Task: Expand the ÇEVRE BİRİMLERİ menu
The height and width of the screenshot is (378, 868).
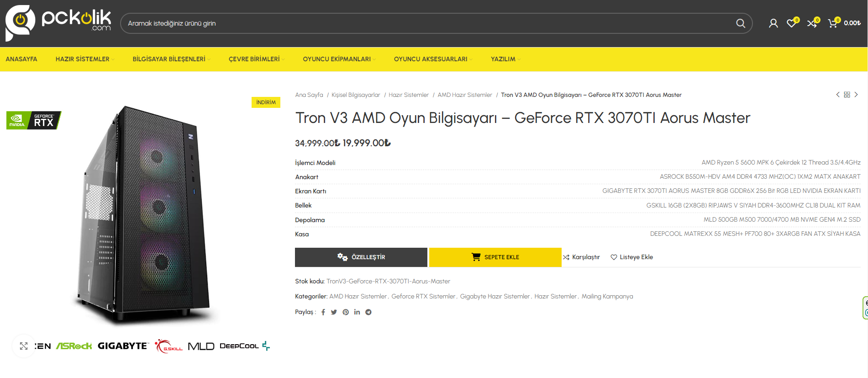Action: (x=256, y=59)
